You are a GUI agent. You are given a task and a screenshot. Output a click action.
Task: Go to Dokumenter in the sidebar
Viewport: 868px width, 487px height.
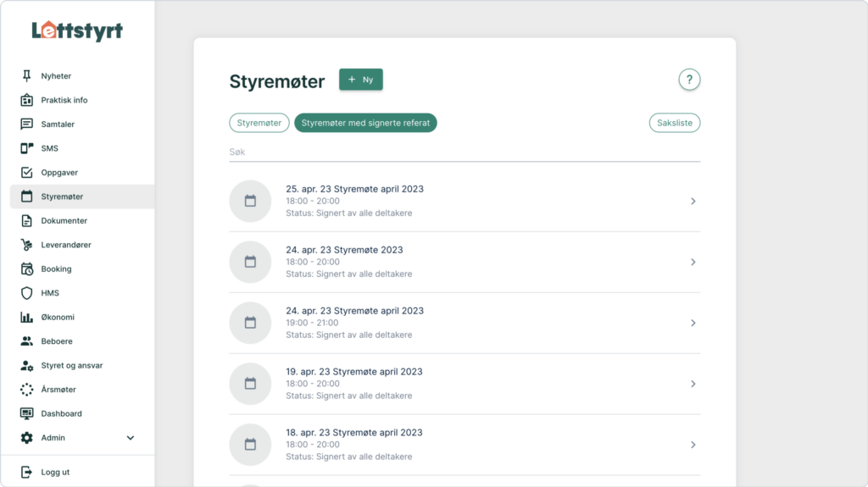pos(64,221)
